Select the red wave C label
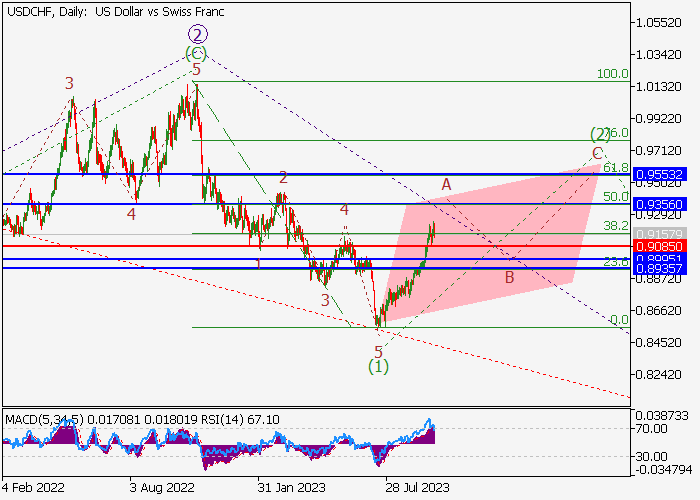 click(597, 153)
